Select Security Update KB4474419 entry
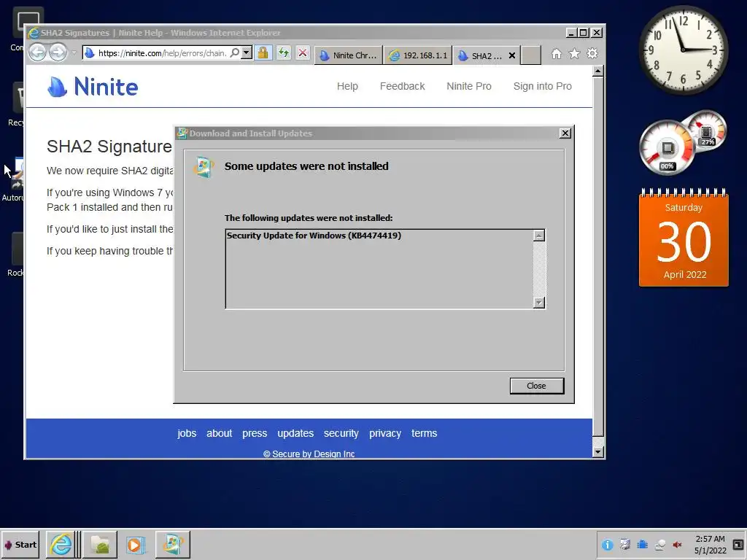Screen dimensions: 747x560 [314, 236]
